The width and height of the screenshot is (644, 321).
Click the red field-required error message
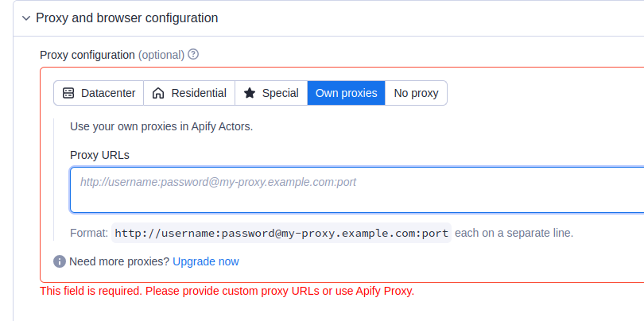pos(227,291)
